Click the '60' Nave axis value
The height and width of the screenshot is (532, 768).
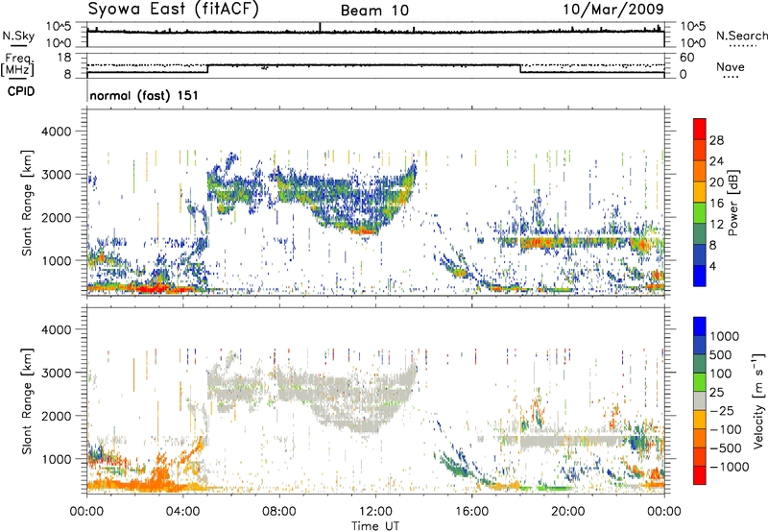click(687, 58)
